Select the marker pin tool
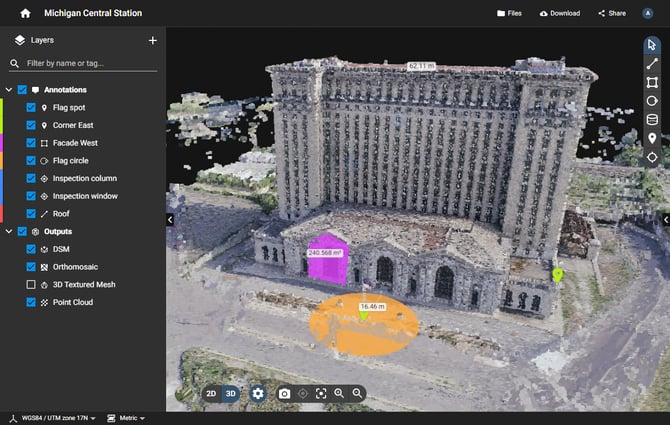 652,138
